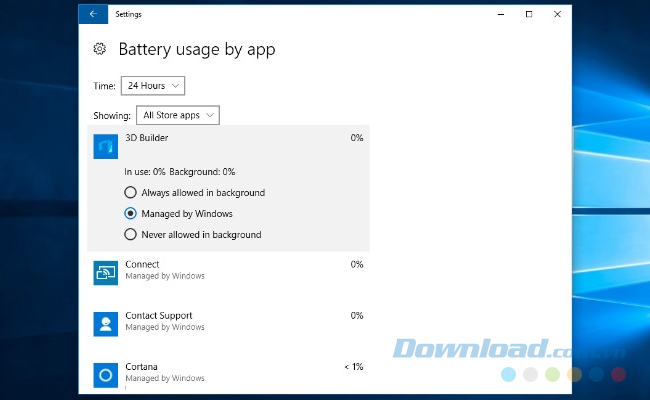Expand the Contact Support entry

click(228, 321)
